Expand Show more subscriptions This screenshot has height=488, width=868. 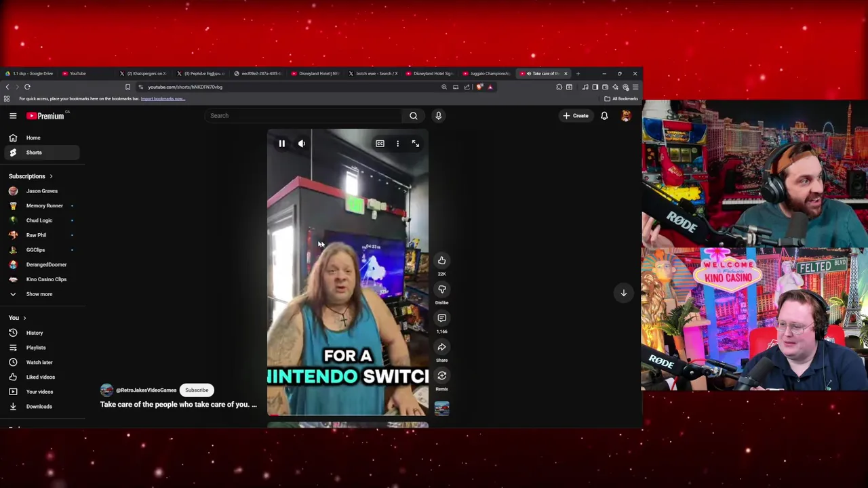(x=41, y=294)
